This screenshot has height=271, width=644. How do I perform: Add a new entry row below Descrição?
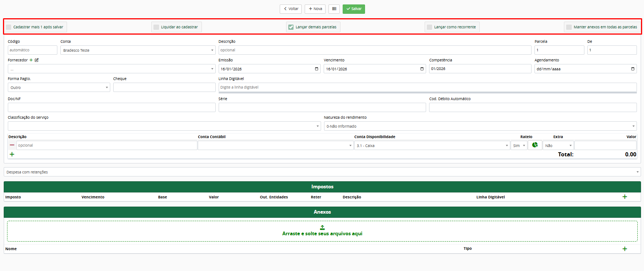[12, 154]
